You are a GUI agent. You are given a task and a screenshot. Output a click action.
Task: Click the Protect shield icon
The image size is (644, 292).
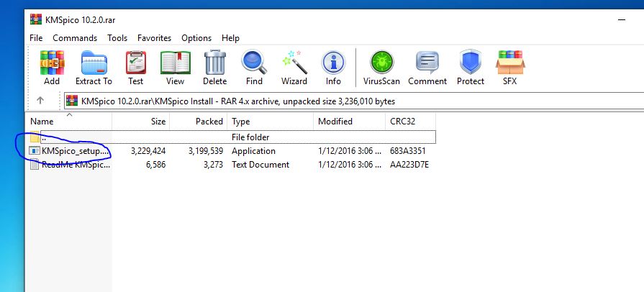click(471, 63)
